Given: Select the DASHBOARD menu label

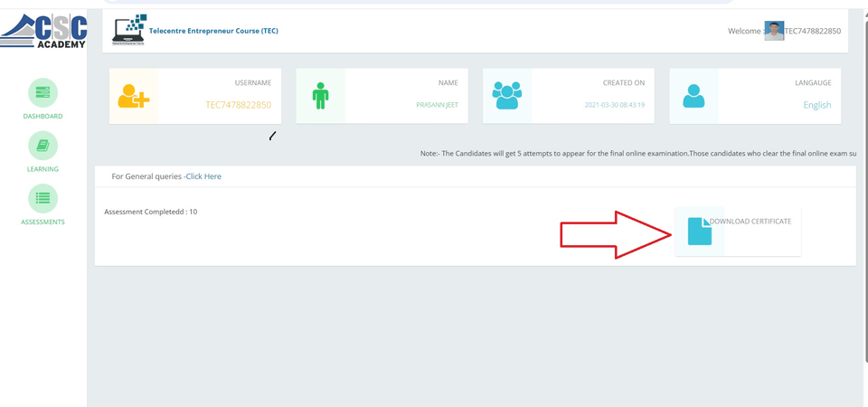Looking at the screenshot, I should 42,117.
